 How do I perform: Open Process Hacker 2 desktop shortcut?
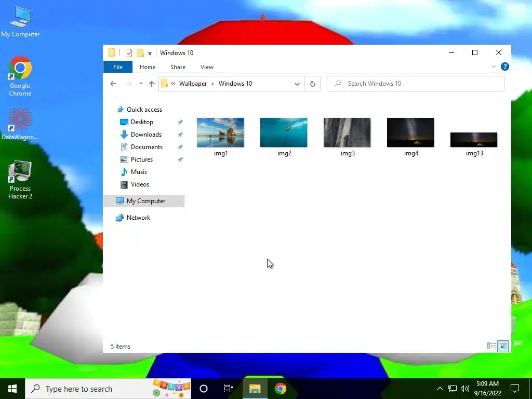pos(20,180)
